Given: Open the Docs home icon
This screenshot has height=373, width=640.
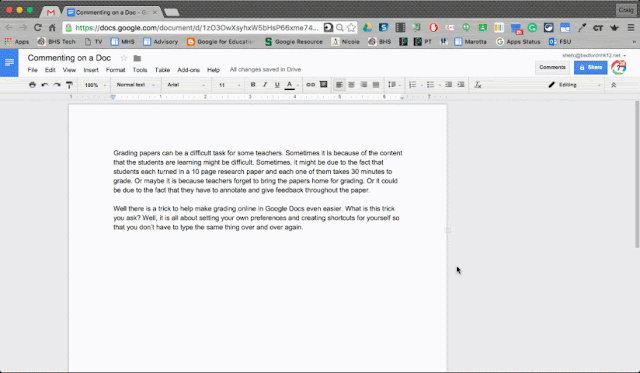Looking at the screenshot, I should tap(9, 62).
